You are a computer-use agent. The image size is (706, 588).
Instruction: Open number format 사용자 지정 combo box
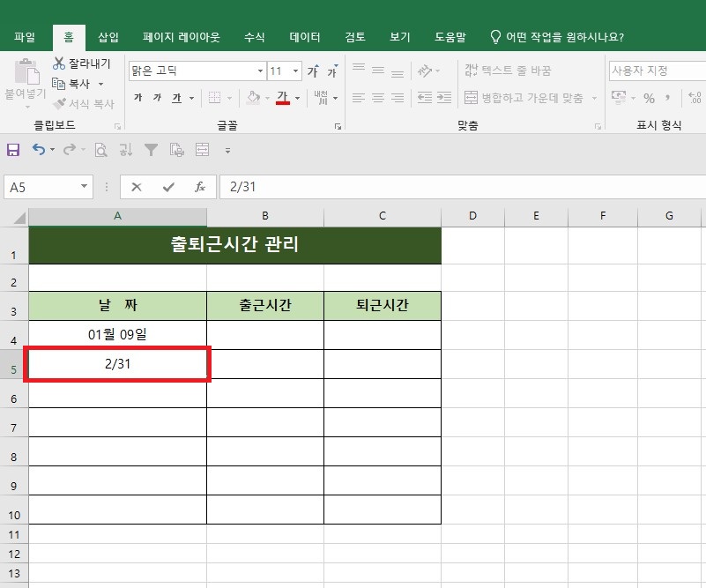coord(658,71)
